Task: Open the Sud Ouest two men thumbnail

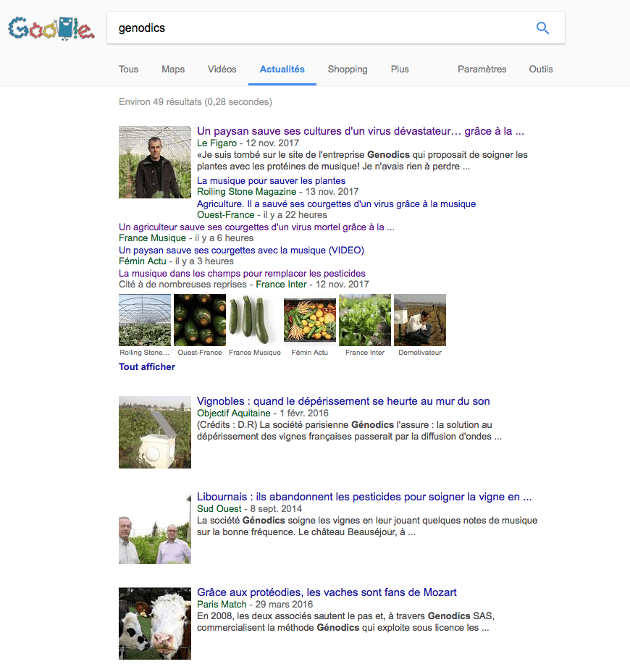Action: pos(155,528)
